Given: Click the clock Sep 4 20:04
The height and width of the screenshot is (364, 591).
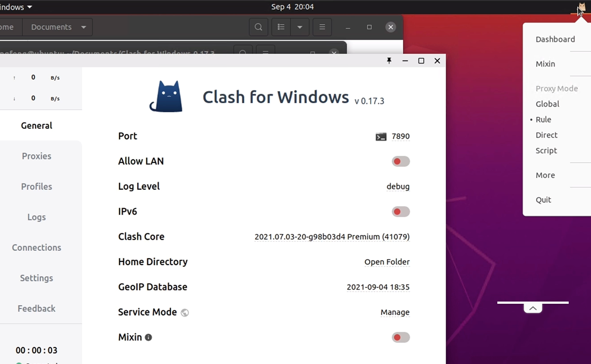Looking at the screenshot, I should (292, 7).
